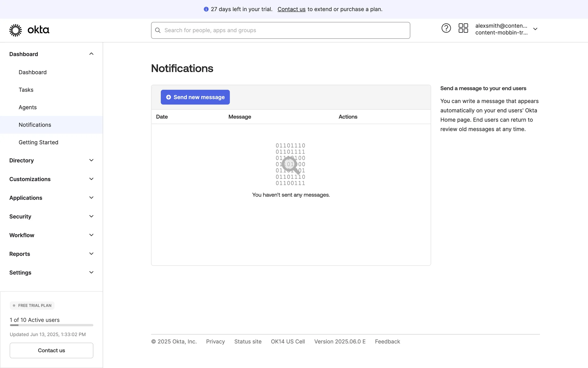Open the account dropdown arrow
The width and height of the screenshot is (588, 368).
tap(535, 29)
